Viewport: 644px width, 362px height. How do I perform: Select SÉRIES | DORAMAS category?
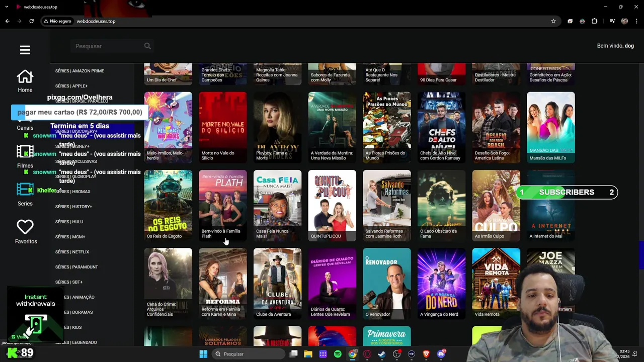(x=74, y=312)
